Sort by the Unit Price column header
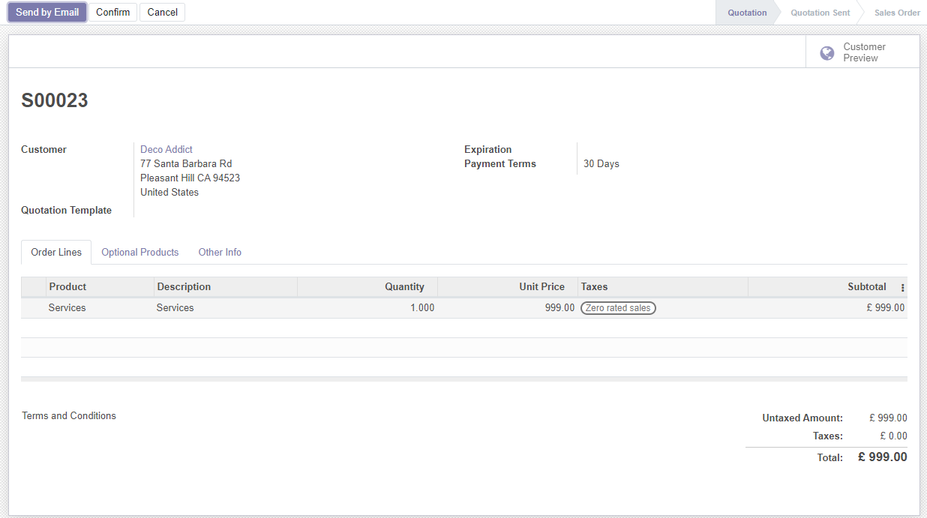The width and height of the screenshot is (927, 518). [541, 287]
